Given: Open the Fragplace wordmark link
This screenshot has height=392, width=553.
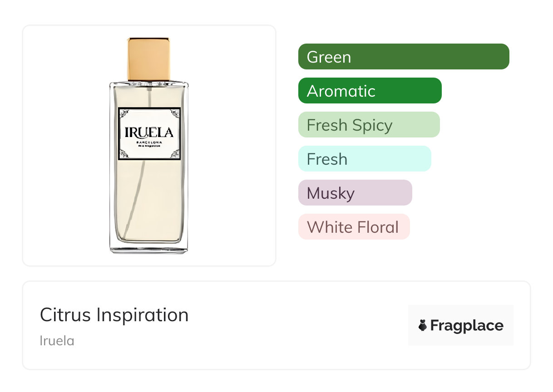Looking at the screenshot, I should point(466,326).
